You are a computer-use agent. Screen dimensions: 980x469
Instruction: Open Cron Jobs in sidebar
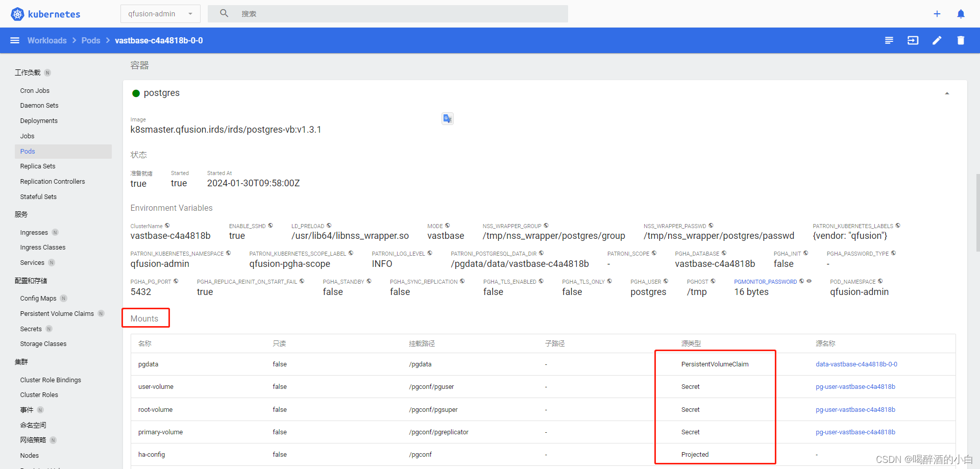[x=35, y=90]
